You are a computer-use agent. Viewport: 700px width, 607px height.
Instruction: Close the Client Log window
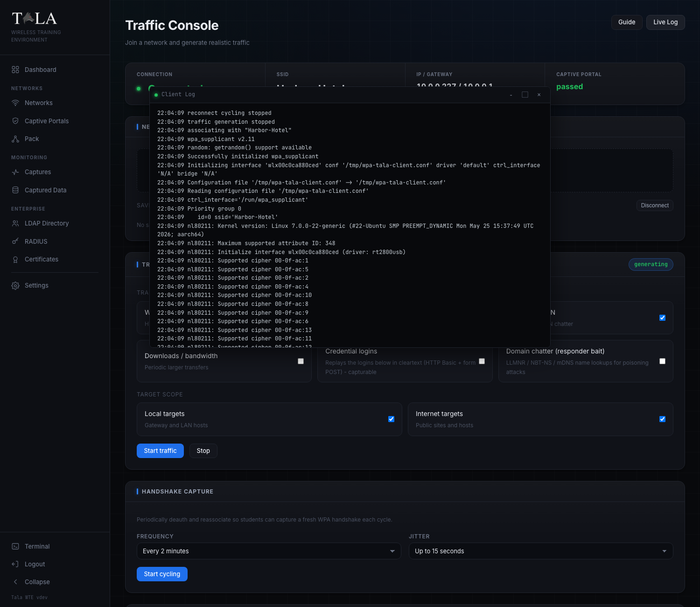tap(539, 95)
